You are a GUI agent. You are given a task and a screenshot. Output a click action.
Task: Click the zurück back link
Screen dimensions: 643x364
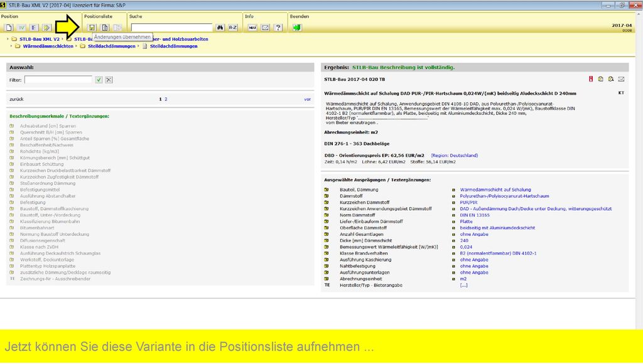(16, 99)
